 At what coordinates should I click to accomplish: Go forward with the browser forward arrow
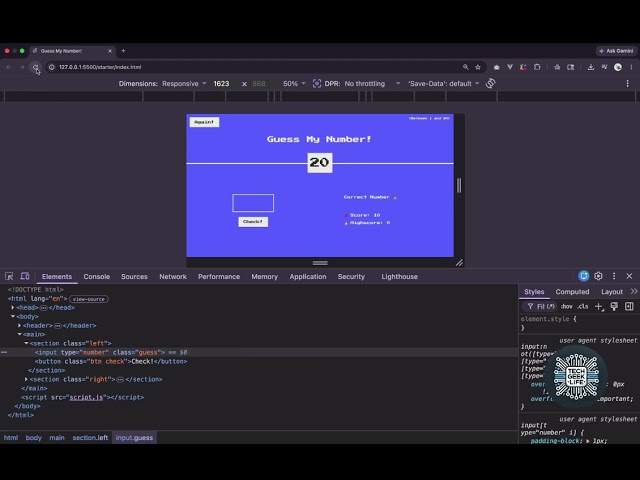coord(22,67)
